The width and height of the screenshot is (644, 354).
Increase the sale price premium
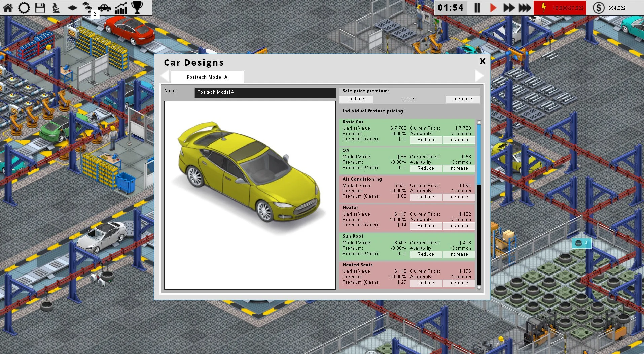[462, 99]
